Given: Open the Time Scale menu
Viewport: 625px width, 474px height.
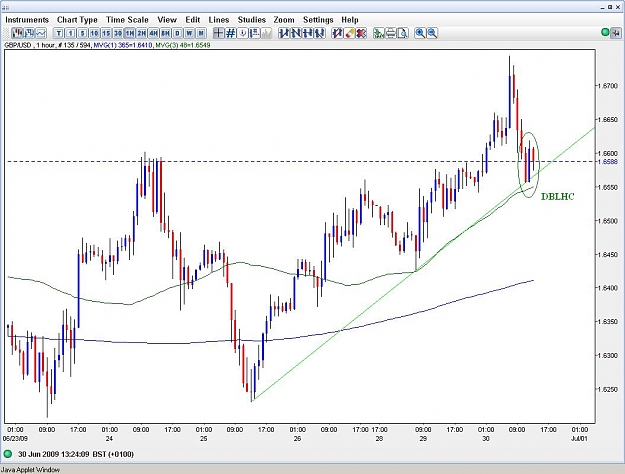Looking at the screenshot, I should 127,20.
